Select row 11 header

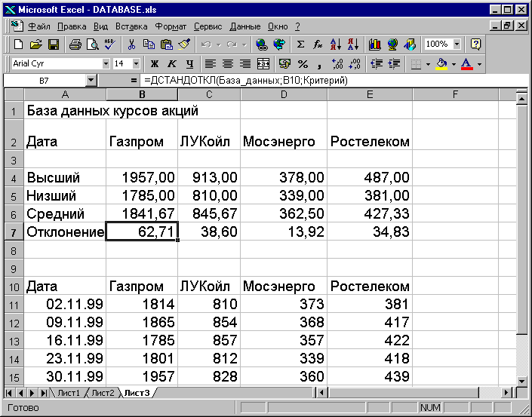tap(14, 305)
